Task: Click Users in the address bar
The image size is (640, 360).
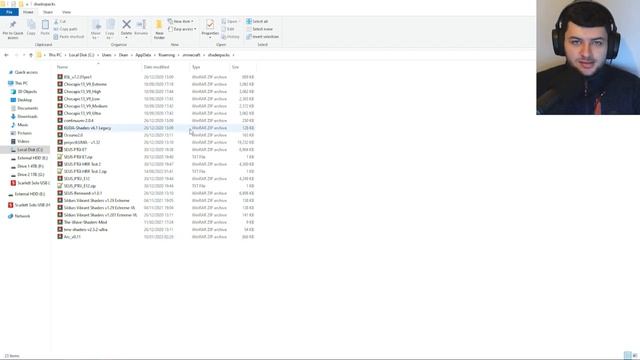Action: [107, 55]
